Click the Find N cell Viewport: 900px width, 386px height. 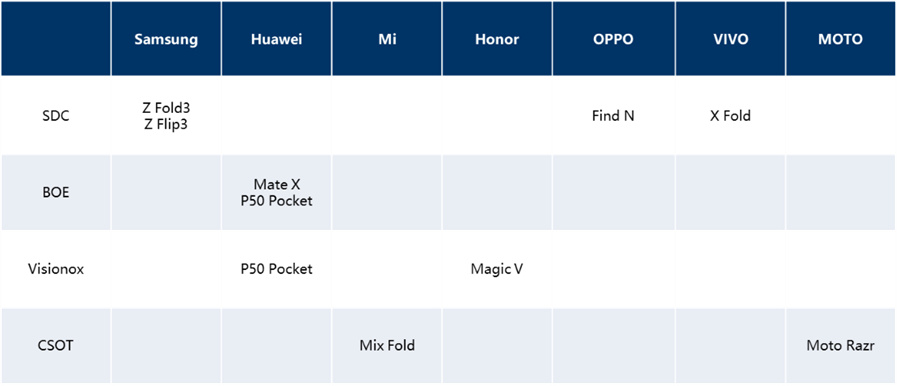click(x=613, y=115)
